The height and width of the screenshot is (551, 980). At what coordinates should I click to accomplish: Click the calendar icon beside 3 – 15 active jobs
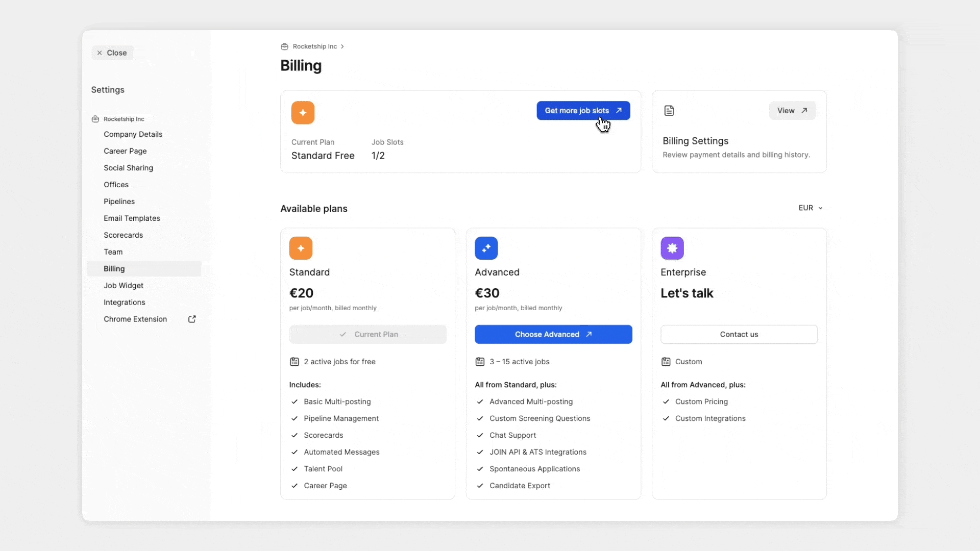tap(480, 362)
